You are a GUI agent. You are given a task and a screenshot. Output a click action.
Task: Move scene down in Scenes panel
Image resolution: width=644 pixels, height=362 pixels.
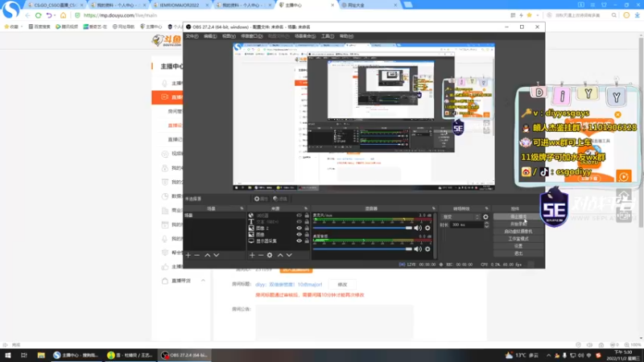pyautogui.click(x=217, y=255)
